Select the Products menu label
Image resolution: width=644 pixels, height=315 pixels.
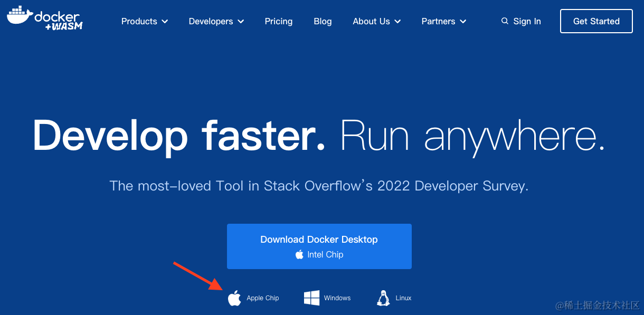pyautogui.click(x=139, y=21)
